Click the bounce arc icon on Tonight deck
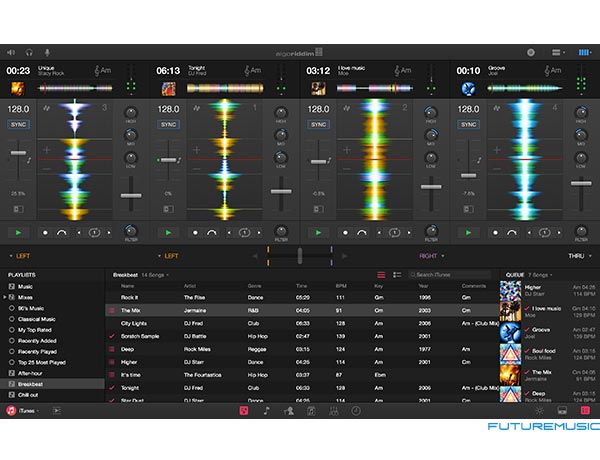Screen dimensions: 600x460 pyautogui.click(x=212, y=233)
